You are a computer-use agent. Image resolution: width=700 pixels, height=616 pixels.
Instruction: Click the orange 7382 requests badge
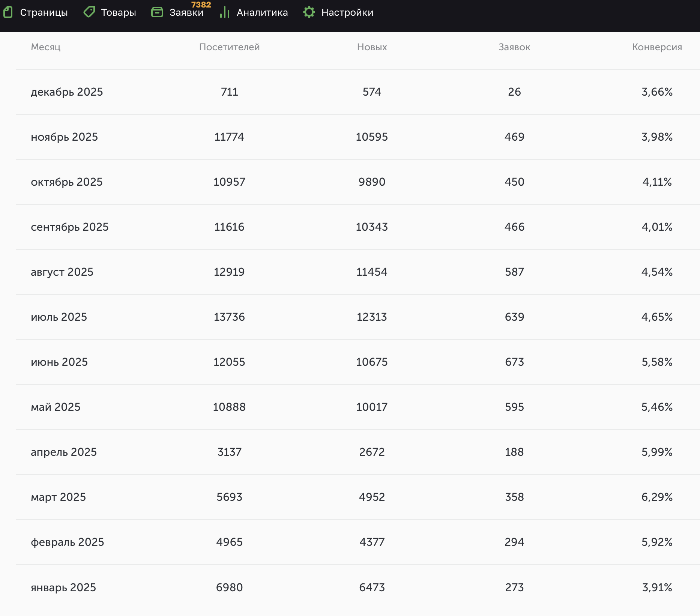tap(201, 5)
